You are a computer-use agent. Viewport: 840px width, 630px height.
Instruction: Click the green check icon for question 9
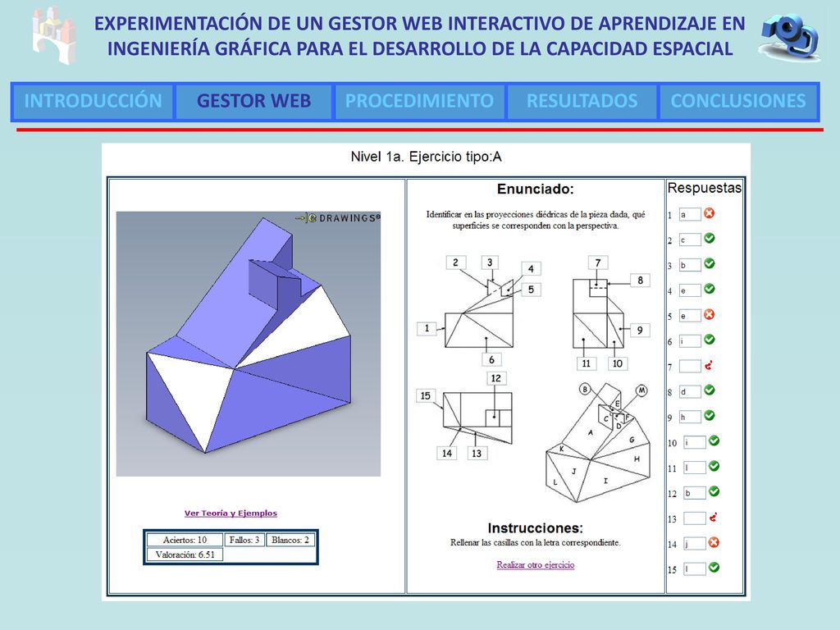[x=710, y=415]
